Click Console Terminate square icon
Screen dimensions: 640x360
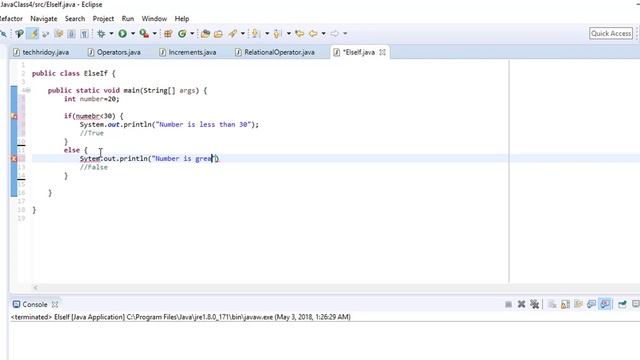[x=509, y=304]
